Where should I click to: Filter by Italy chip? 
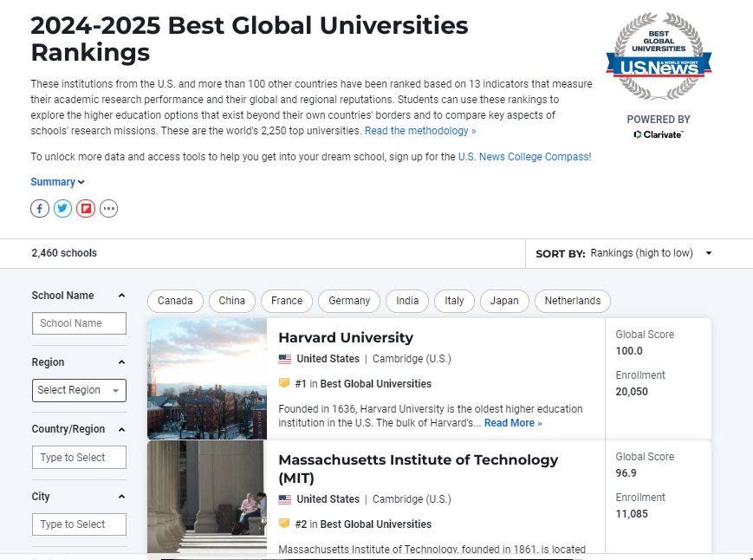coord(454,301)
